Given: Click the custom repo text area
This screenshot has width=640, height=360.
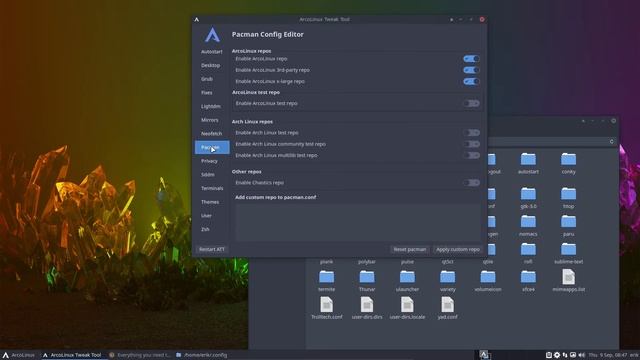Looking at the screenshot, I should (x=358, y=222).
